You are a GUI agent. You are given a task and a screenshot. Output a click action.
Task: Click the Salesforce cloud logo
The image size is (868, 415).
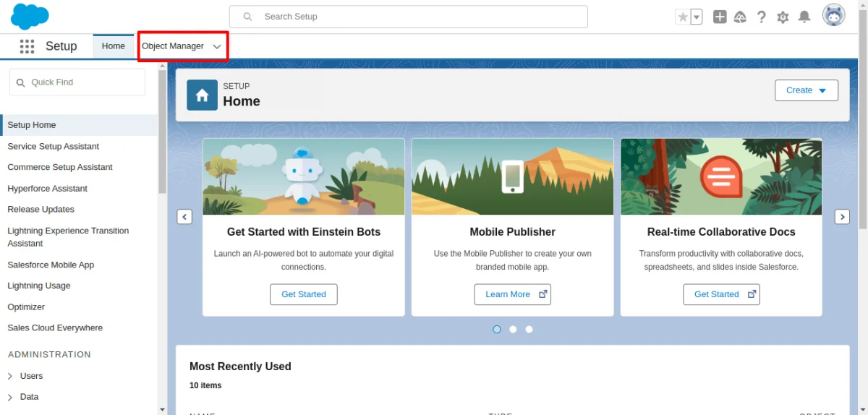click(30, 16)
